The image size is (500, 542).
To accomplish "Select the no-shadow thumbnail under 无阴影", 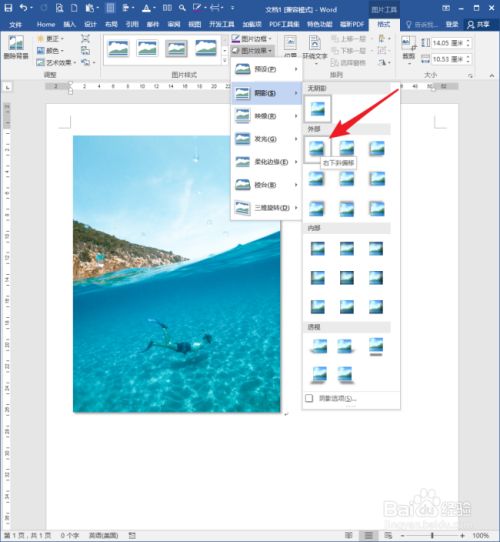I will (317, 109).
